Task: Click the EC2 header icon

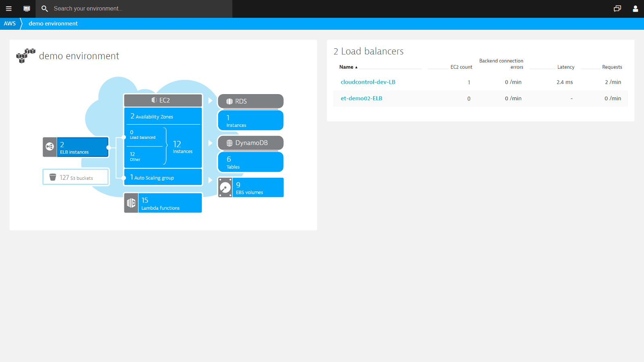Action: click(x=154, y=100)
